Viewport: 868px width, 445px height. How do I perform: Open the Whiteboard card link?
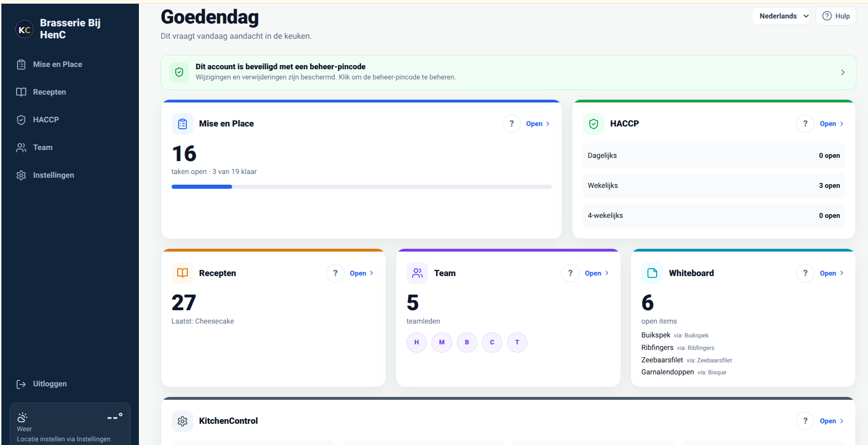pos(832,273)
